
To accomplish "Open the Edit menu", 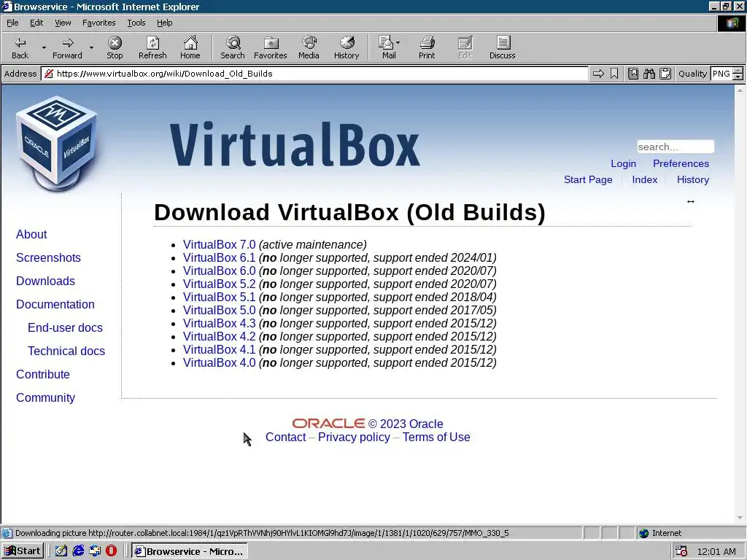I will [x=36, y=23].
